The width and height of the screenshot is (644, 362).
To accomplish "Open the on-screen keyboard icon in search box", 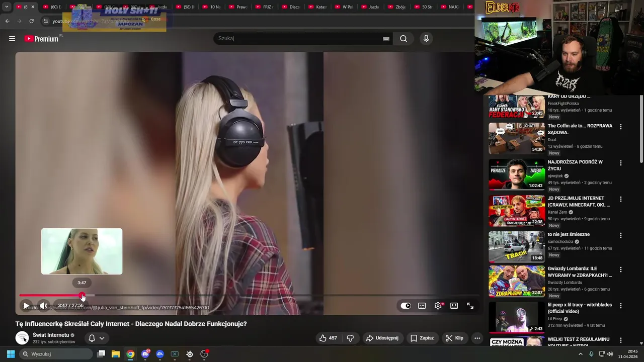I will tap(386, 39).
